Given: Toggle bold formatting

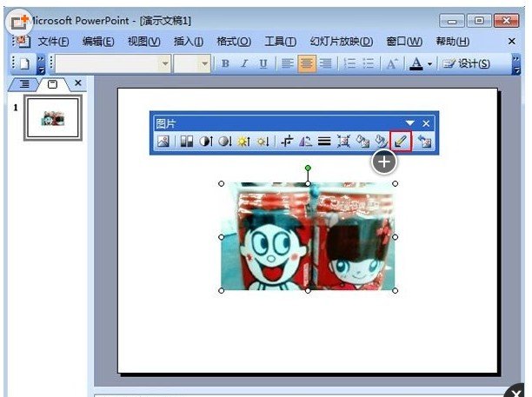Looking at the screenshot, I should [x=225, y=63].
